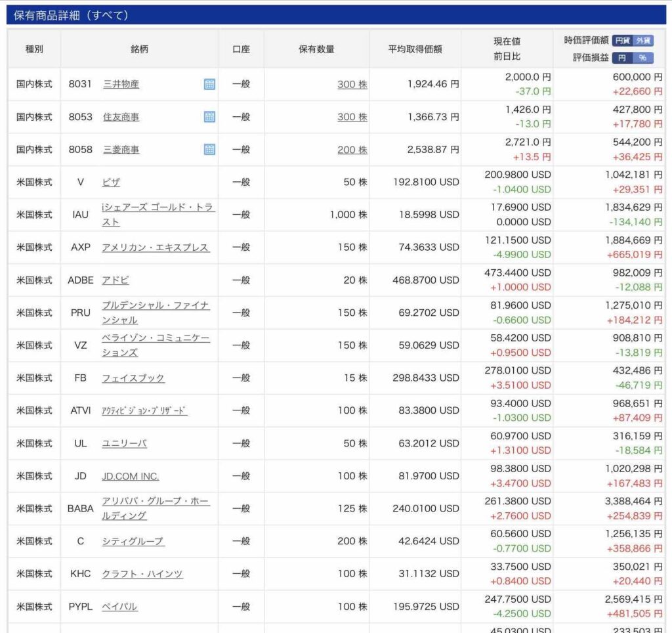The height and width of the screenshot is (633, 672).
Task: Click the 保有数量 column header
Action: 317,49
